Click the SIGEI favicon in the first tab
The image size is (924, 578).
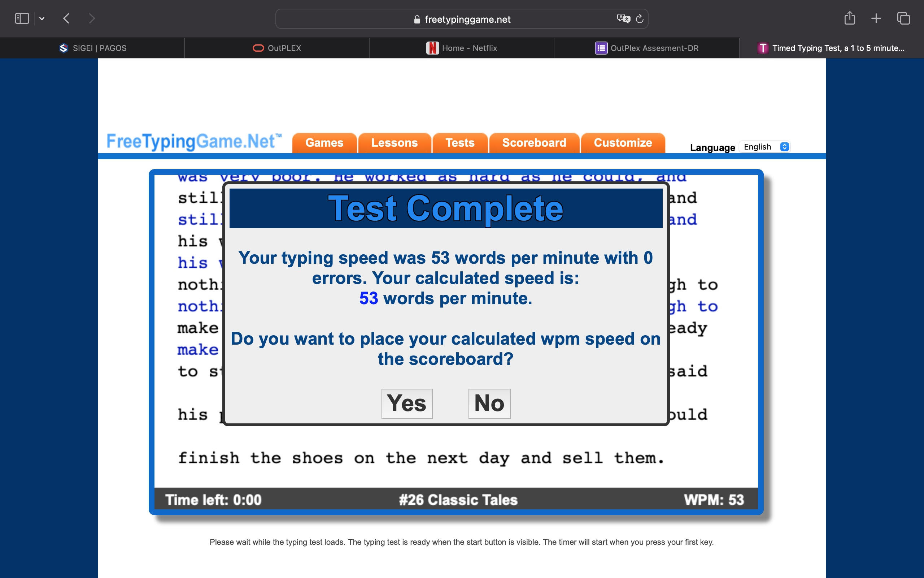point(64,48)
